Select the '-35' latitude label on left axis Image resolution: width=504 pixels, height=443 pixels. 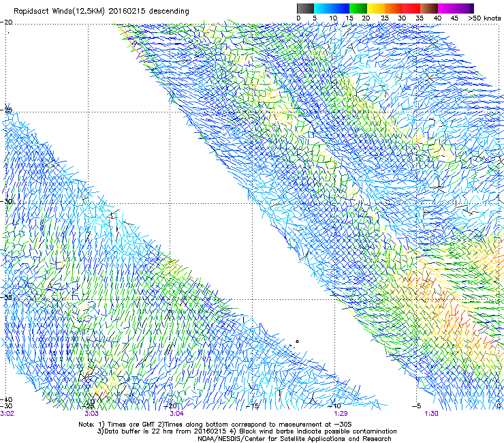pos(6,297)
